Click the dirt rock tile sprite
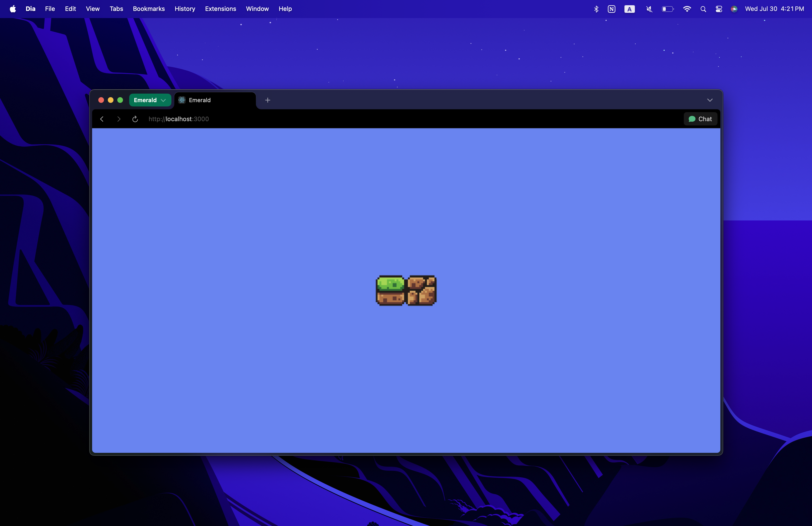The width and height of the screenshot is (812, 526). [421, 291]
